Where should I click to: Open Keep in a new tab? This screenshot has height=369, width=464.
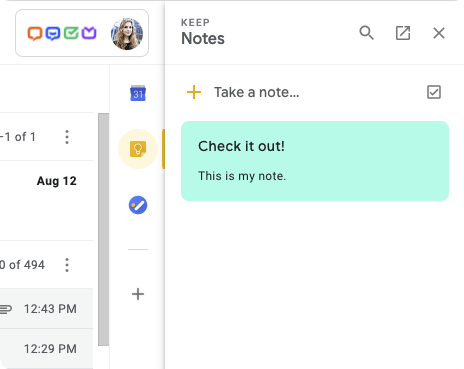click(403, 33)
